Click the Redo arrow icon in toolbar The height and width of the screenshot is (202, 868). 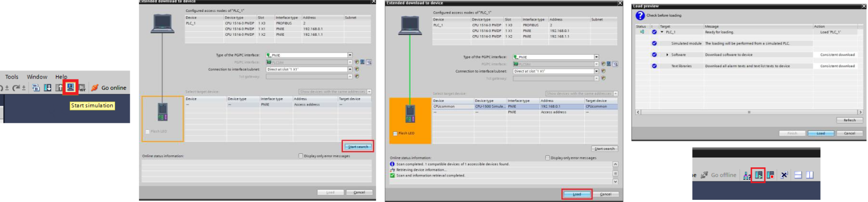(x=16, y=88)
